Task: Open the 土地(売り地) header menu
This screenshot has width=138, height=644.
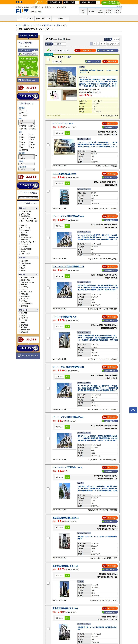Action: pos(100,11)
